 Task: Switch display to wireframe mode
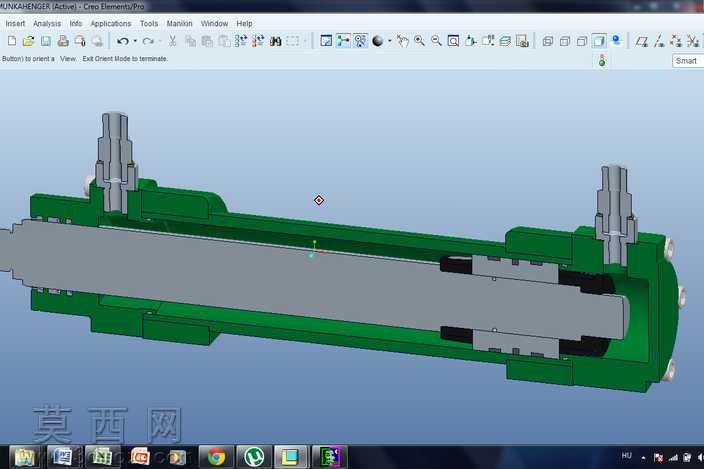point(548,41)
